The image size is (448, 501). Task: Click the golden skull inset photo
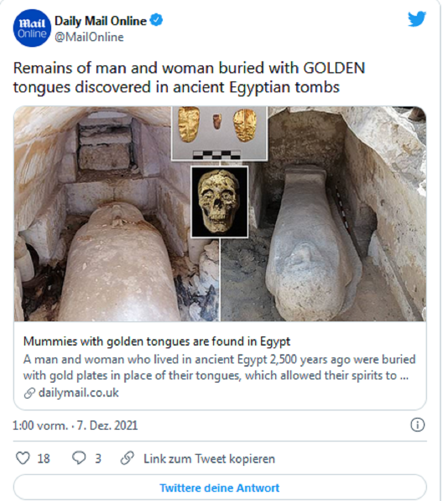219,202
